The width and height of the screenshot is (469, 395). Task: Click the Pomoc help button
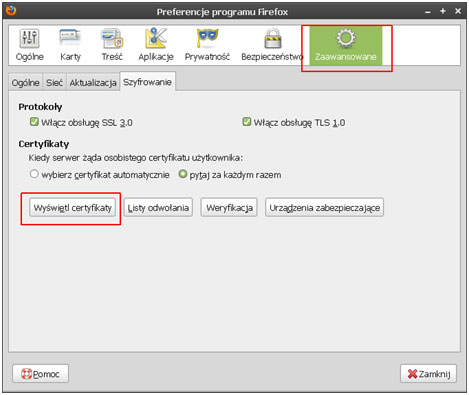[40, 374]
